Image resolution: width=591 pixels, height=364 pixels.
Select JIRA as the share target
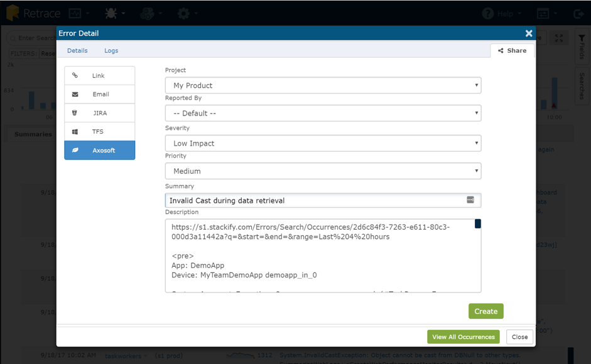click(99, 113)
